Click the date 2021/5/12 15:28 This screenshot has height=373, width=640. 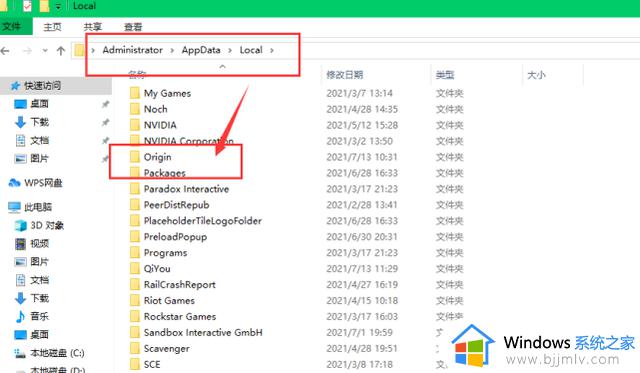[x=362, y=125]
